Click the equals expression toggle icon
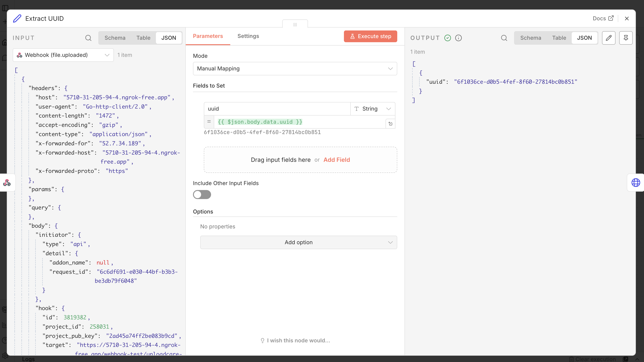The image size is (644, 362). point(209,122)
